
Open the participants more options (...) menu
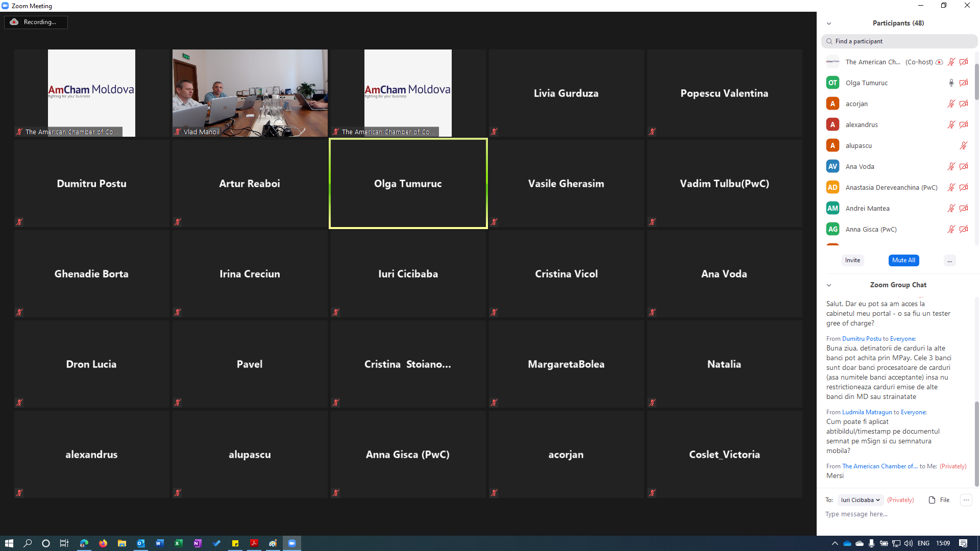point(949,261)
